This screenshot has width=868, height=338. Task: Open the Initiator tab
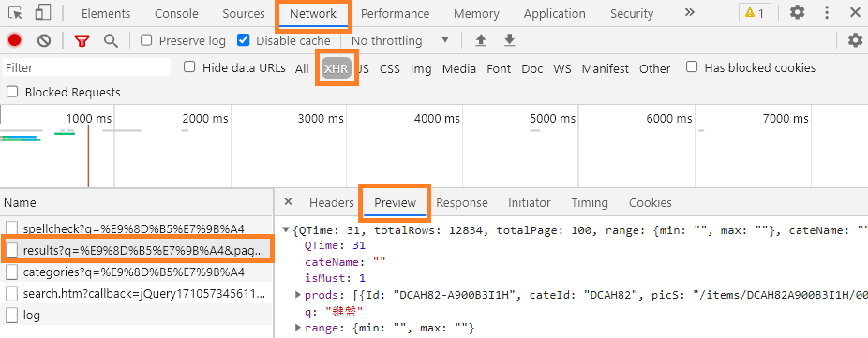coord(530,202)
